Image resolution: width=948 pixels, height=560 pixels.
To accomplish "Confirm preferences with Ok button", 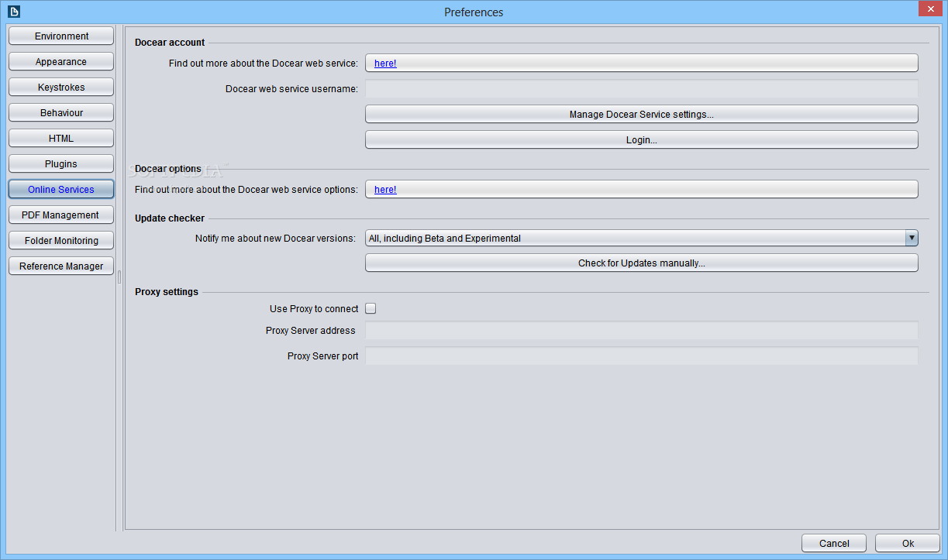I will coord(908,544).
